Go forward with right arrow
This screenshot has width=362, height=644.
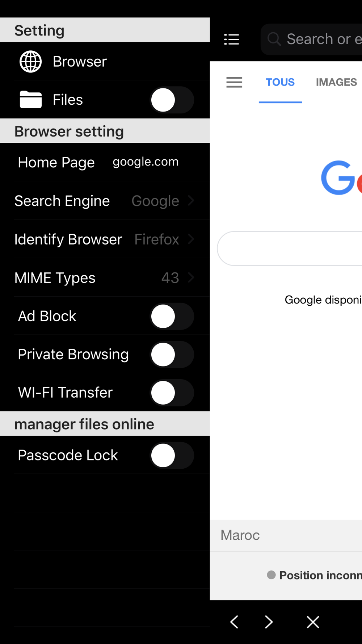coord(269,622)
